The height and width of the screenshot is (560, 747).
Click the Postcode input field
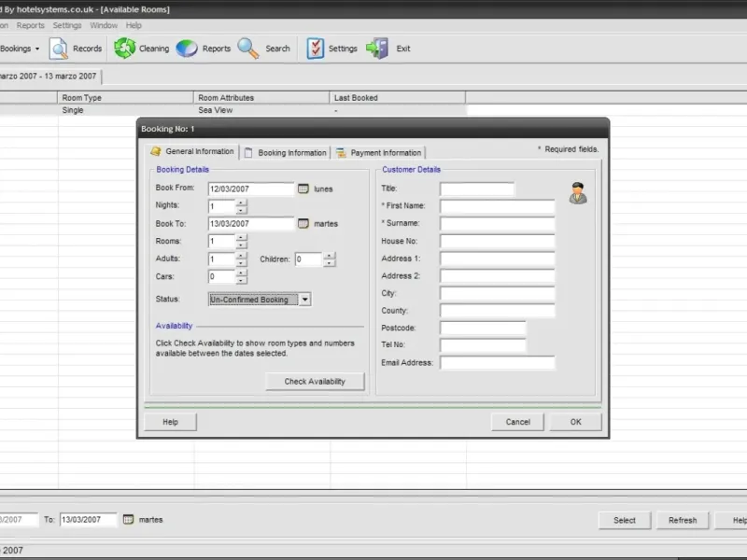point(483,328)
